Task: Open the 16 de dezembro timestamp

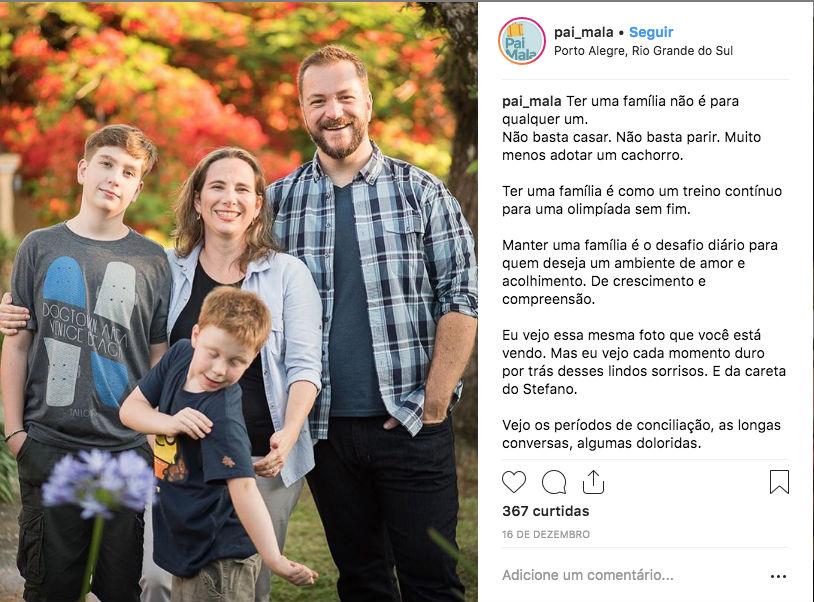Action: [546, 534]
